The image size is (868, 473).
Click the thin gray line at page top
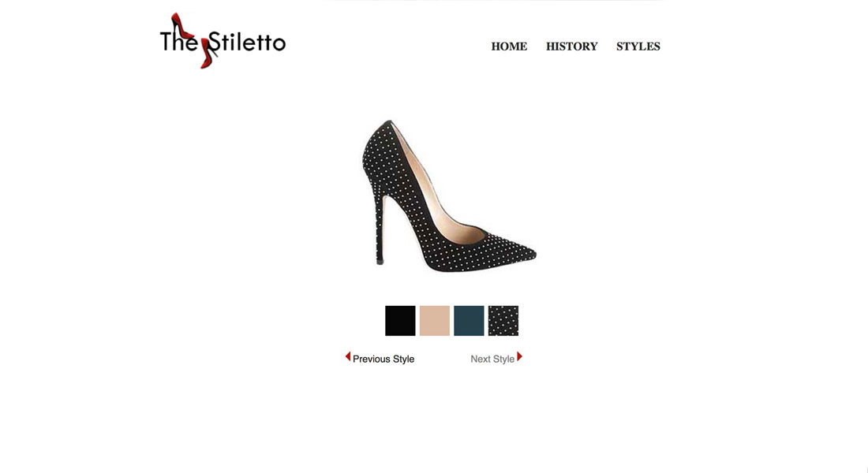(493, 1)
